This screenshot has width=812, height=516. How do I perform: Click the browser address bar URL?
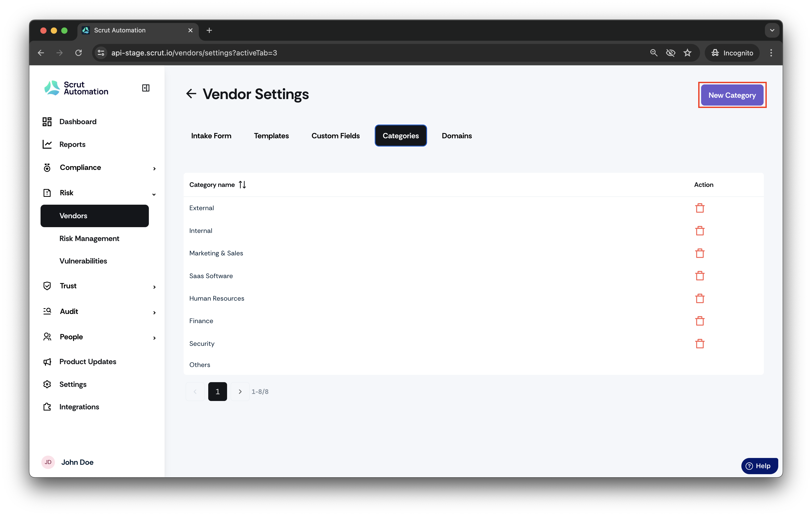pos(194,53)
